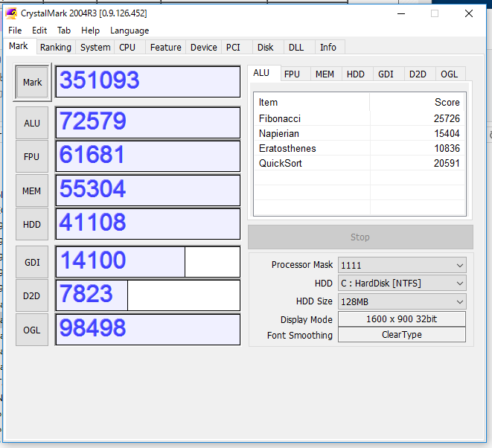The image size is (492, 448).
Task: Show the MEM results tab
Action: point(325,74)
